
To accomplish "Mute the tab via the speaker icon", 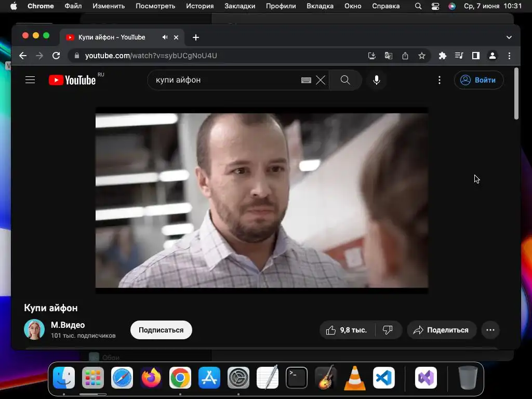I will point(165,37).
